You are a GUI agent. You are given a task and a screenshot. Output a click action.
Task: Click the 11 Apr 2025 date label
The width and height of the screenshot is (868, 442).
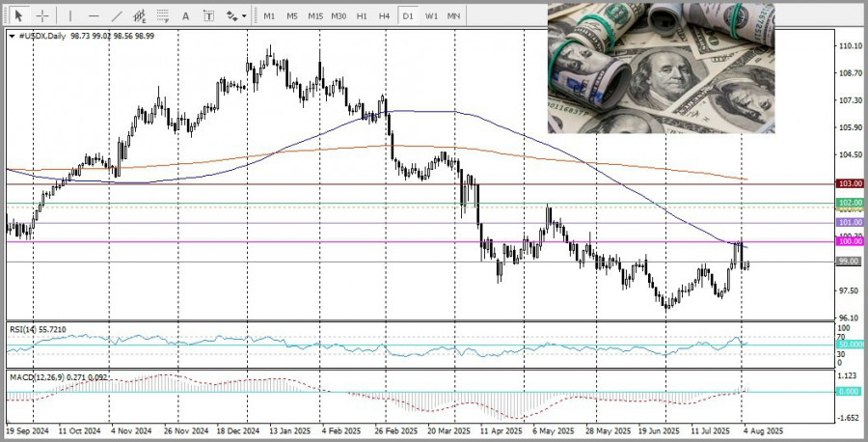tap(501, 430)
